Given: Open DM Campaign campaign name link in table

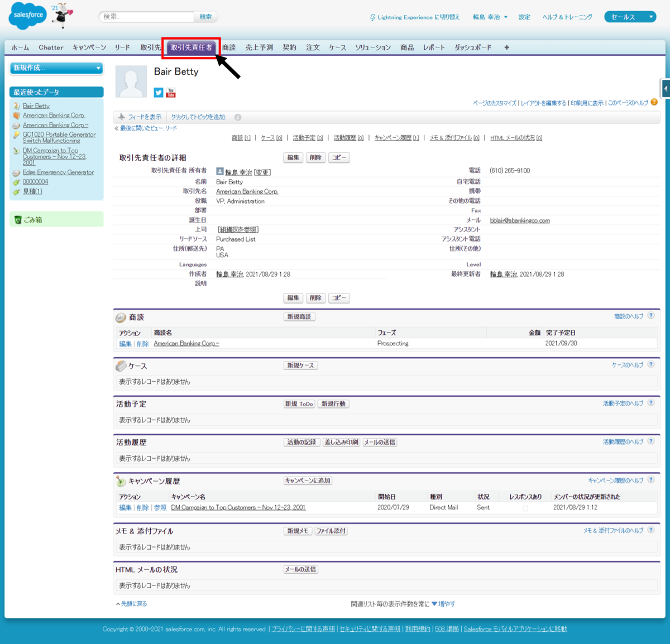Looking at the screenshot, I should click(238, 508).
